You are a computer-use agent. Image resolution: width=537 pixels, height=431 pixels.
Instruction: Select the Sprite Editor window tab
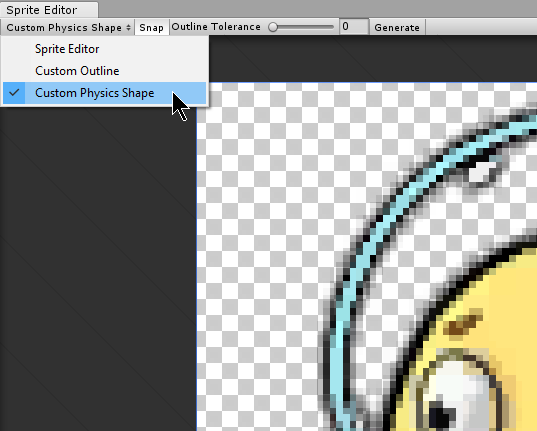(49, 10)
